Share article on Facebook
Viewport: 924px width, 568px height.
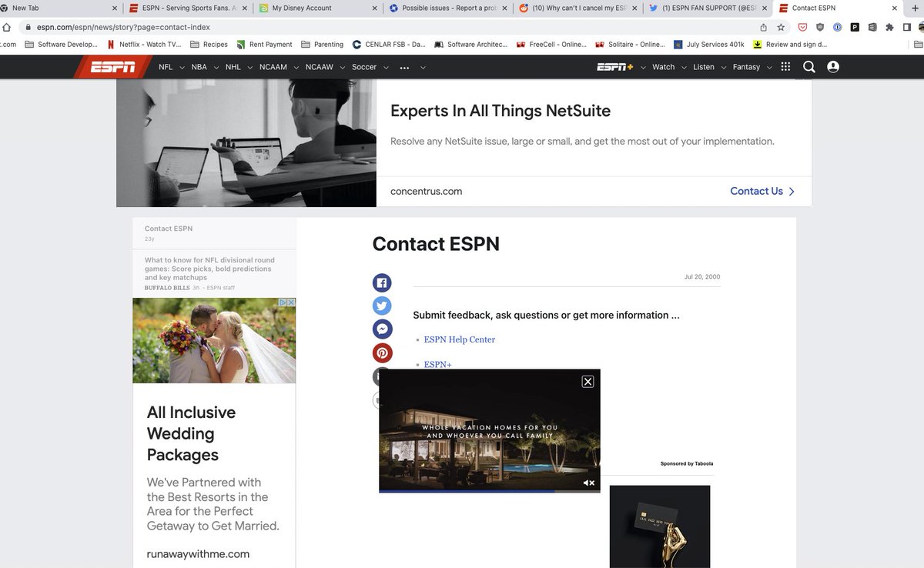tap(382, 282)
